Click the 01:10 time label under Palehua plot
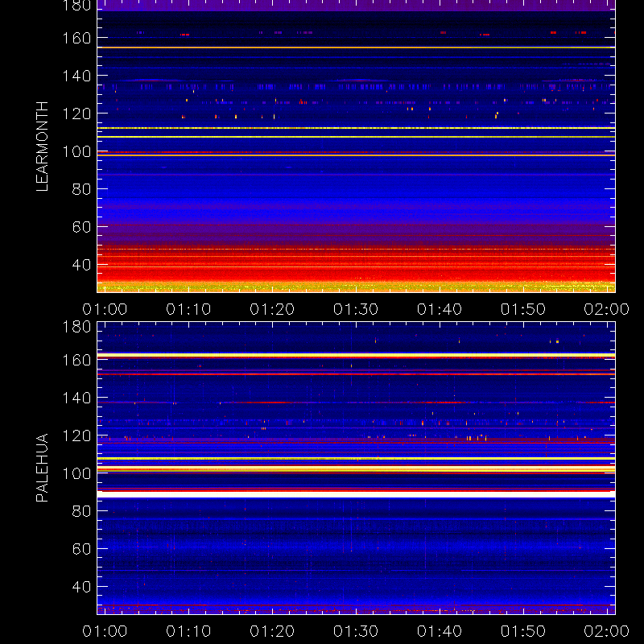Viewport: 644px width, 644px height. click(188, 631)
